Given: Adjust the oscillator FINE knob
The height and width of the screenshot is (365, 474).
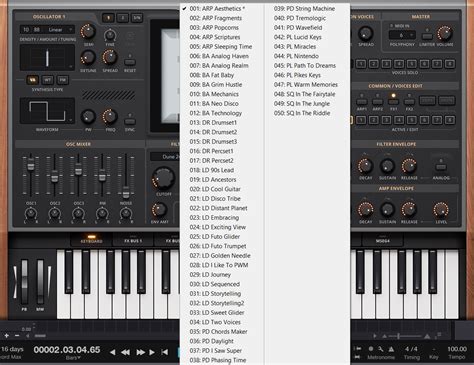Looking at the screenshot, I should tap(110, 35).
